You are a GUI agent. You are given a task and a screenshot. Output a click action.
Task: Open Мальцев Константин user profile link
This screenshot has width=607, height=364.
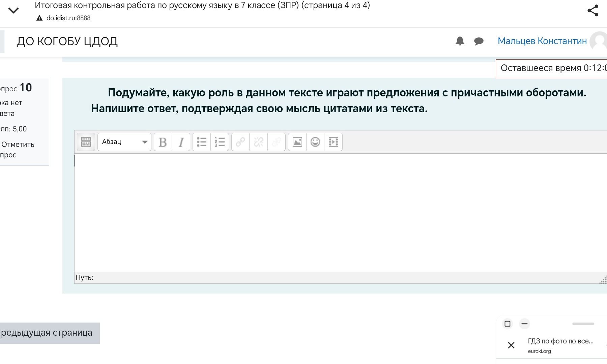coord(542,41)
